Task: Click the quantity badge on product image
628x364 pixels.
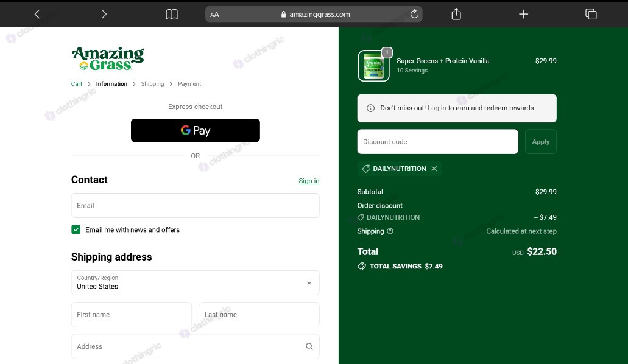Action: 387,52
